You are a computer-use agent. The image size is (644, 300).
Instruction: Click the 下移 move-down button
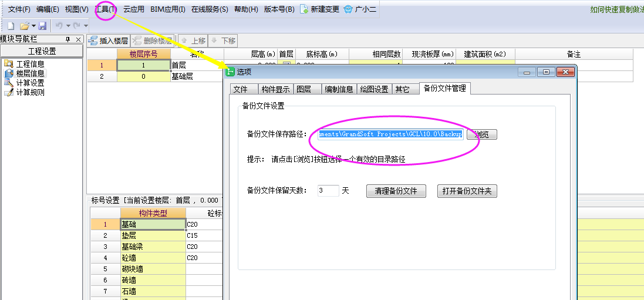tap(223, 41)
